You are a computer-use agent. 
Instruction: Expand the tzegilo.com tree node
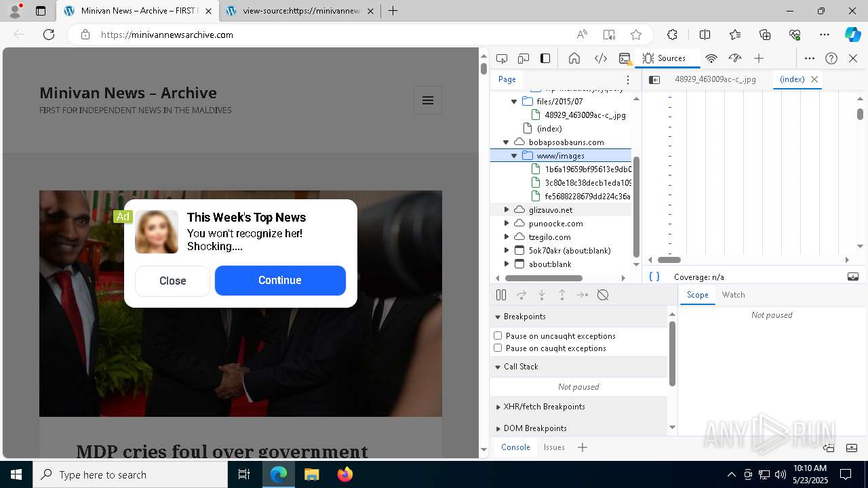pyautogui.click(x=507, y=237)
